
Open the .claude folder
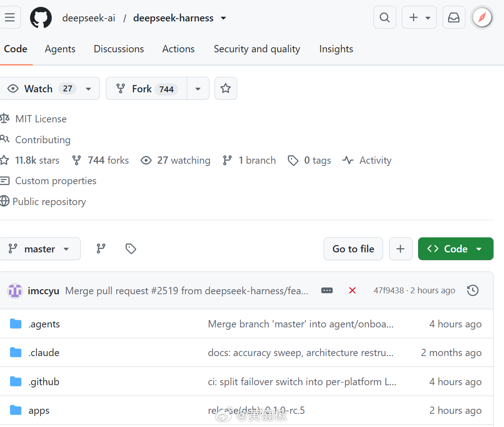(x=44, y=353)
